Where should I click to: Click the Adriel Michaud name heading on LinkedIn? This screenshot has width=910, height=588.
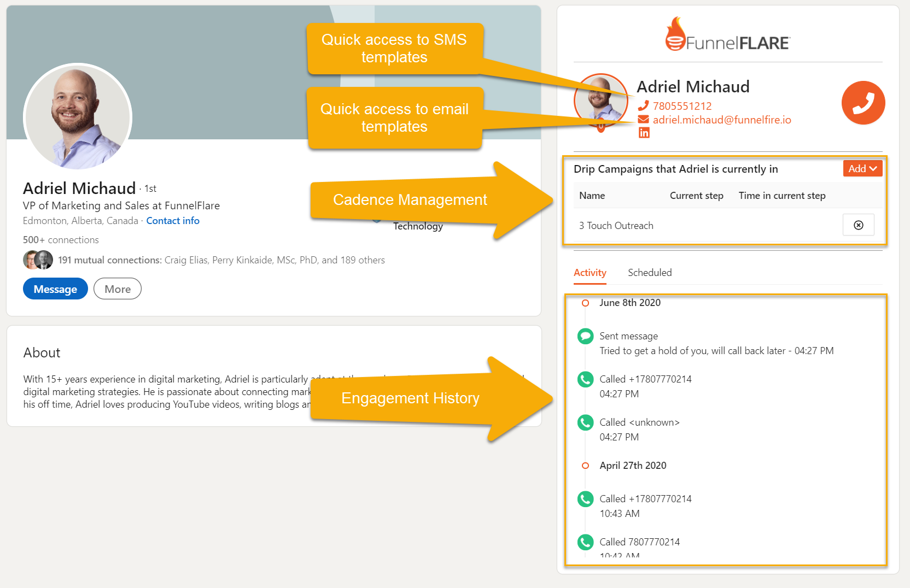79,189
